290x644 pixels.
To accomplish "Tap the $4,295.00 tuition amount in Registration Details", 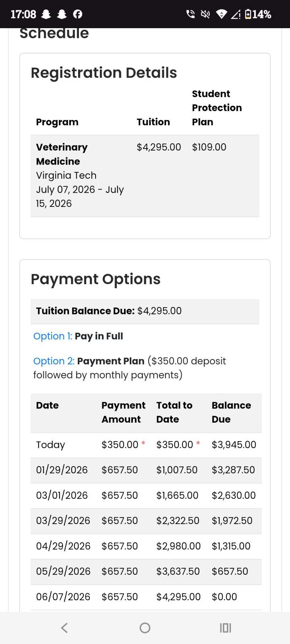I will (x=159, y=147).
